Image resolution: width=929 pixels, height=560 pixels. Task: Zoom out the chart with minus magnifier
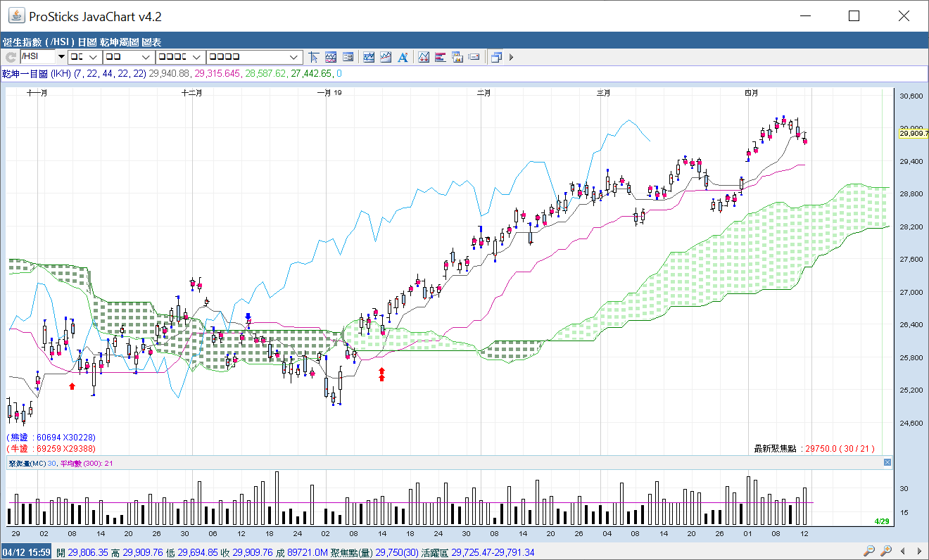[x=870, y=551]
